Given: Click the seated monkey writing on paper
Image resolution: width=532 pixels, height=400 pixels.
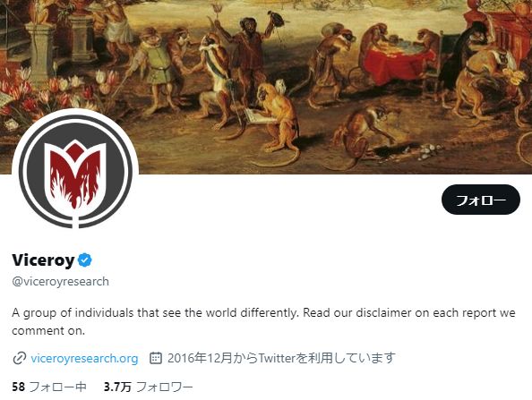Looking at the screenshot, I should tap(275, 115).
